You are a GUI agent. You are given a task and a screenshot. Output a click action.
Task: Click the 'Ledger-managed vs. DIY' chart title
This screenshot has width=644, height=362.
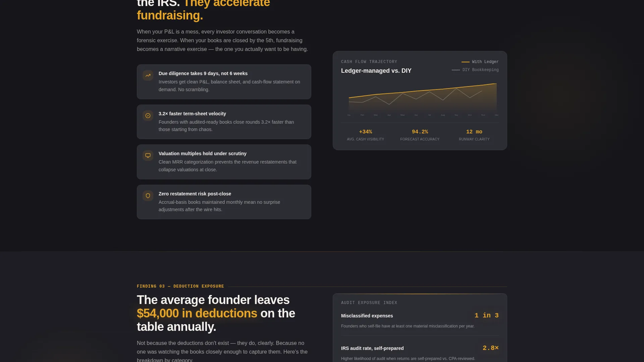[376, 71]
